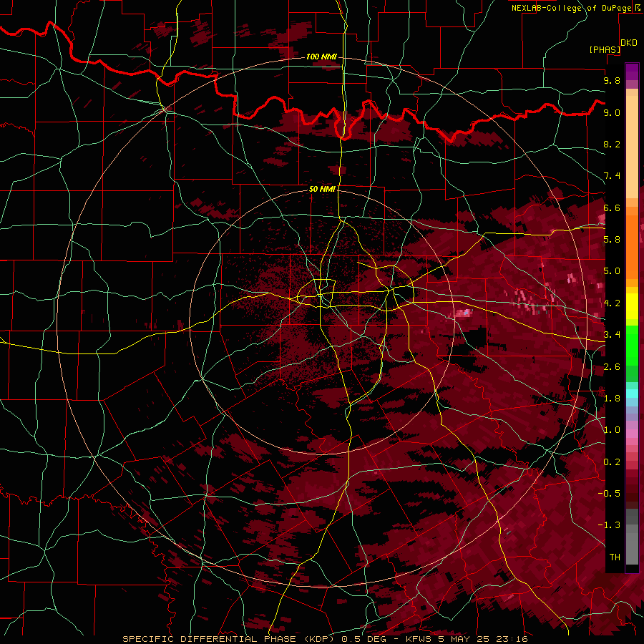Click the 0.2 value on the color scale
Viewport: 644px width, 644px height.
[612, 462]
